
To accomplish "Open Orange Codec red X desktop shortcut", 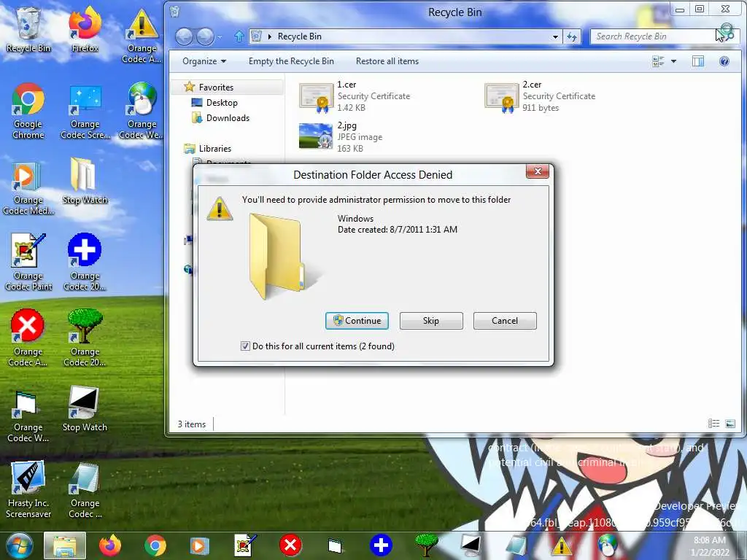I will pos(28,337).
